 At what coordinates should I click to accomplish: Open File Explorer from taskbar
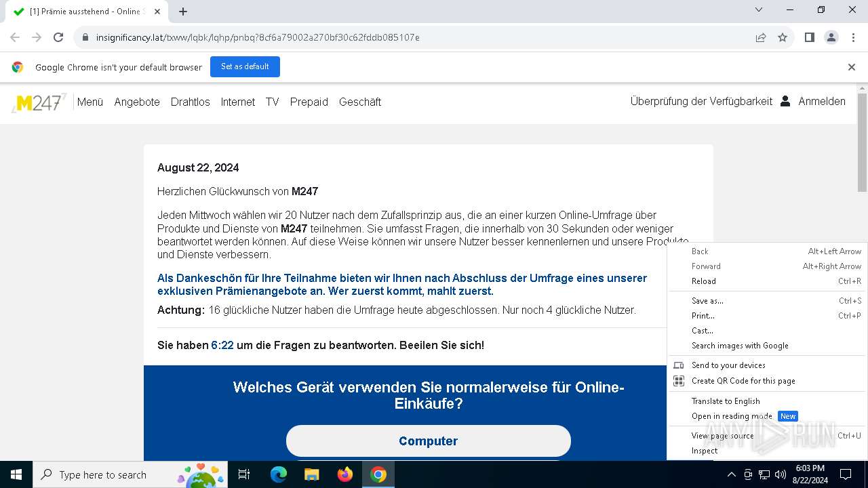pyautogui.click(x=311, y=474)
